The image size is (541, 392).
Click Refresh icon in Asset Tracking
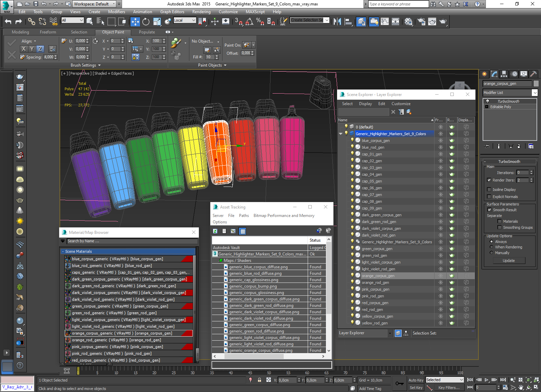tap(215, 231)
